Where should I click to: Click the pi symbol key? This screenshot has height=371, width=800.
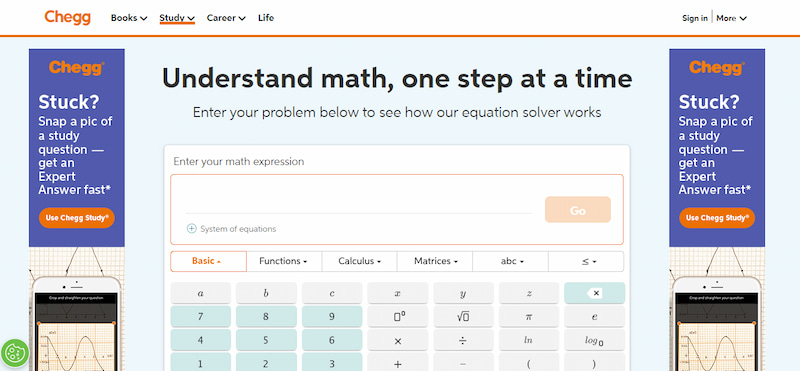pyautogui.click(x=529, y=316)
